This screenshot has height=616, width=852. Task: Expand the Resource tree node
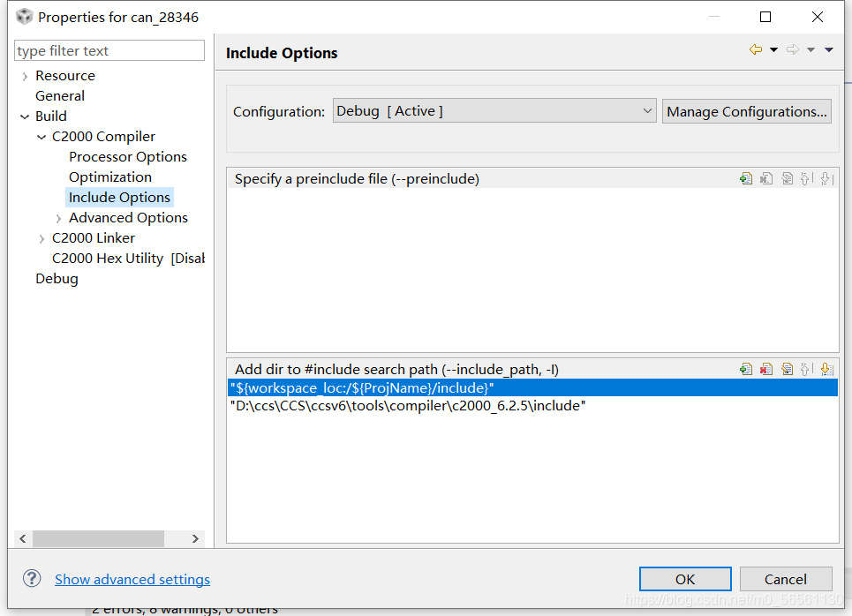click(25, 77)
